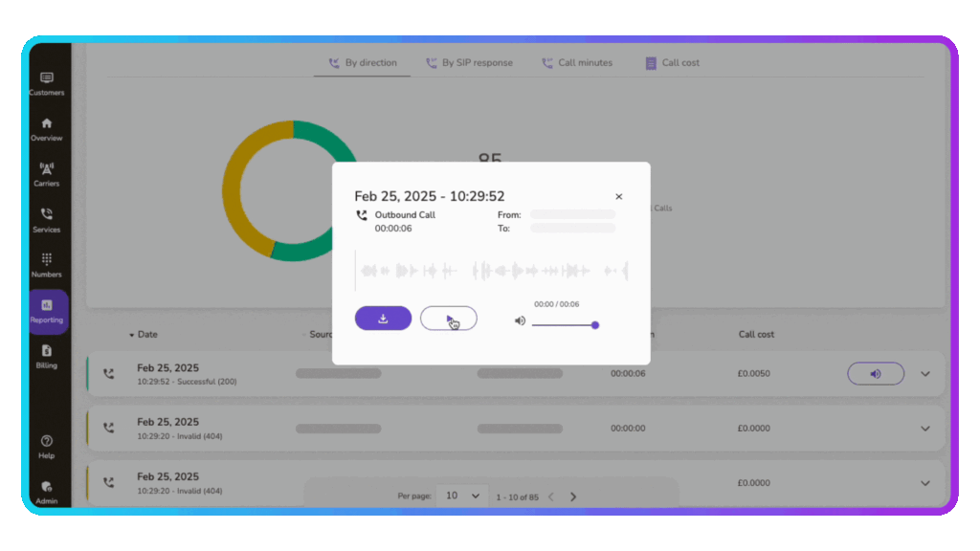Switch to the Call minutes tab

[576, 63]
